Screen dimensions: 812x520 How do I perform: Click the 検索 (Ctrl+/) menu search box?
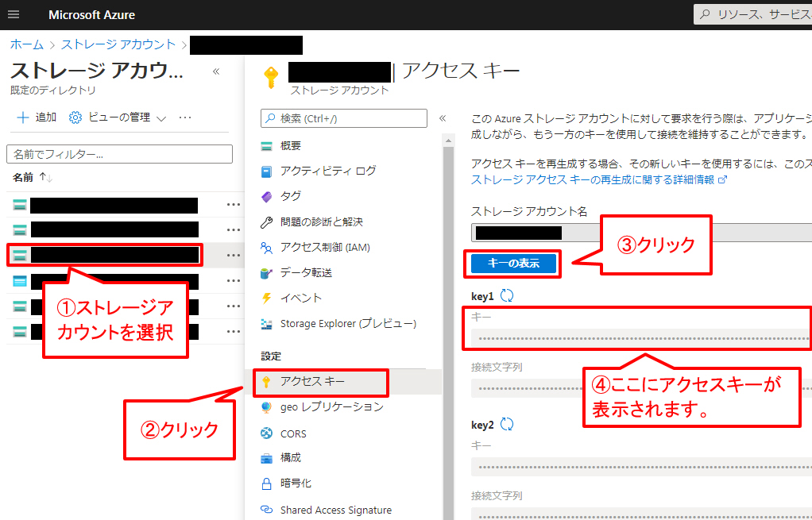(x=344, y=118)
